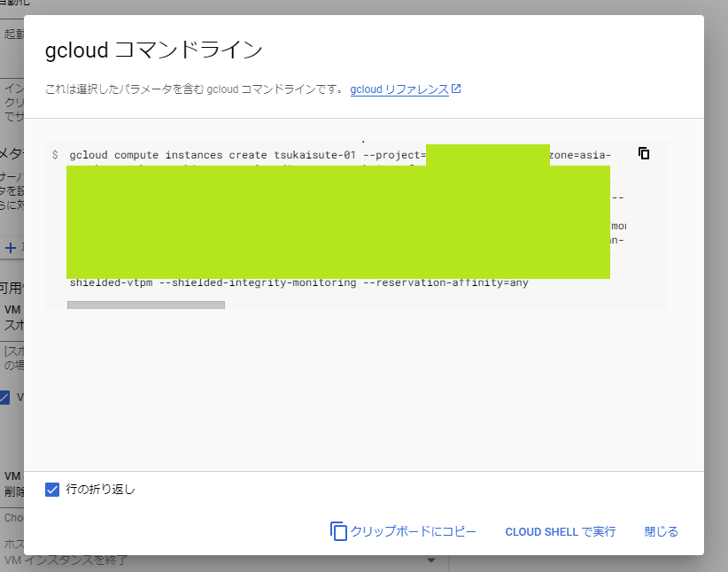This screenshot has height=572, width=728.
Task: Open the gcloud リファレンス link
Action: click(x=405, y=89)
